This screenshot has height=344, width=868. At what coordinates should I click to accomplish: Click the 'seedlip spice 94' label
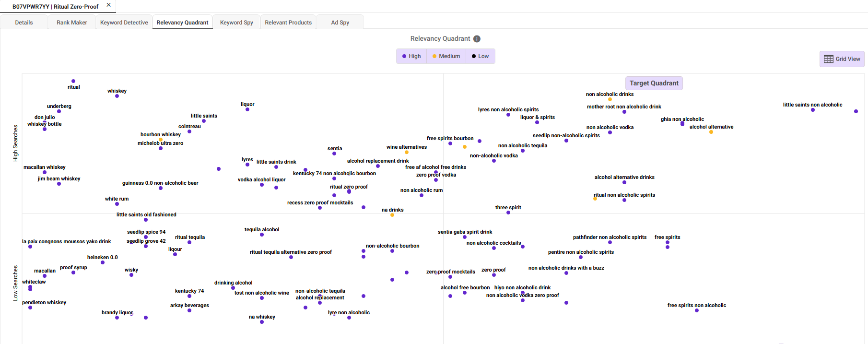(x=146, y=232)
